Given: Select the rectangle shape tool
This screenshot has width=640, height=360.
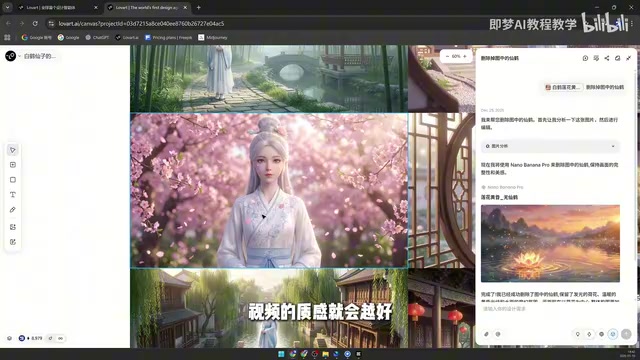Looking at the screenshot, I should tap(13, 180).
